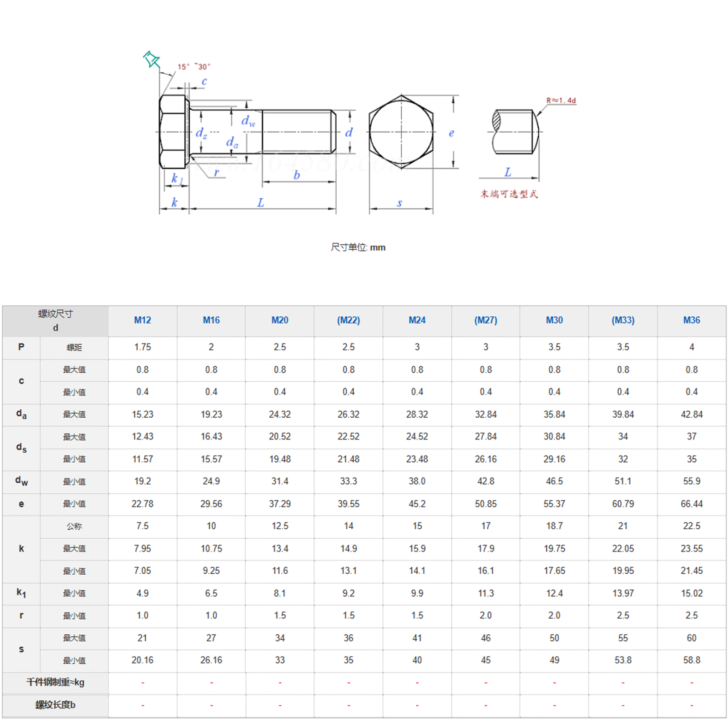Select the pitch value 1.75 for M12

[142, 347]
